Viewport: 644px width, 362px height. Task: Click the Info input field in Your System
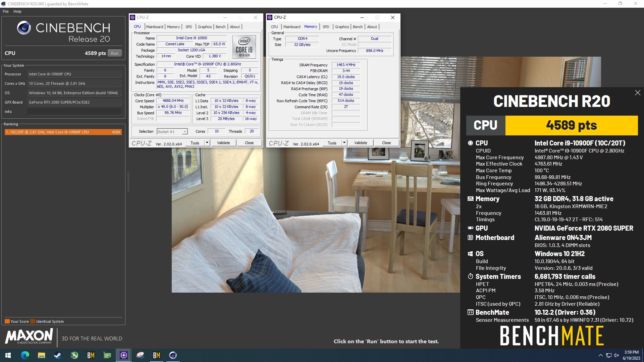point(74,112)
